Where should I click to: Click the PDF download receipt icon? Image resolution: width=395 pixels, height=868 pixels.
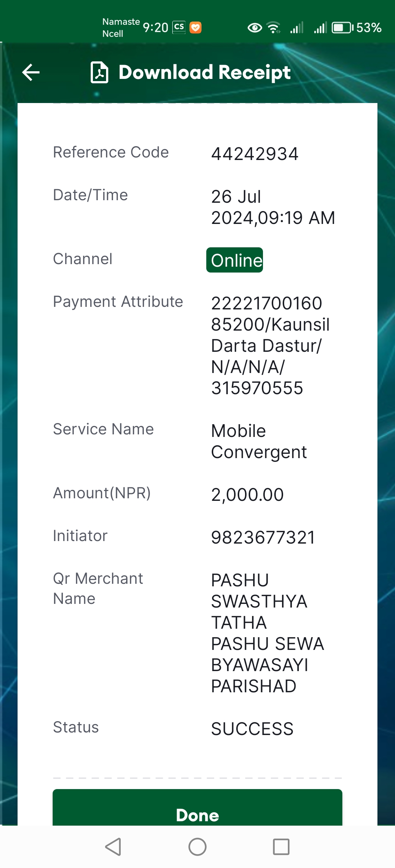pyautogui.click(x=99, y=72)
